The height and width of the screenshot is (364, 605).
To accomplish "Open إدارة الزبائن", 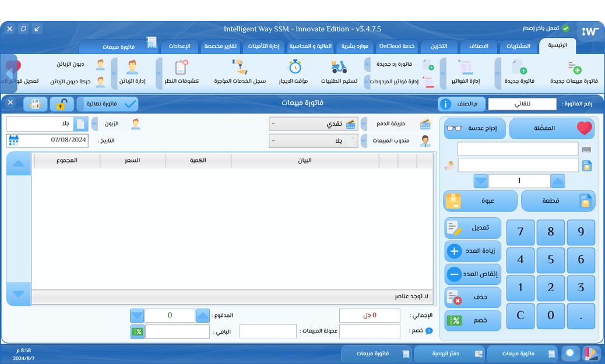I will coord(132,73).
